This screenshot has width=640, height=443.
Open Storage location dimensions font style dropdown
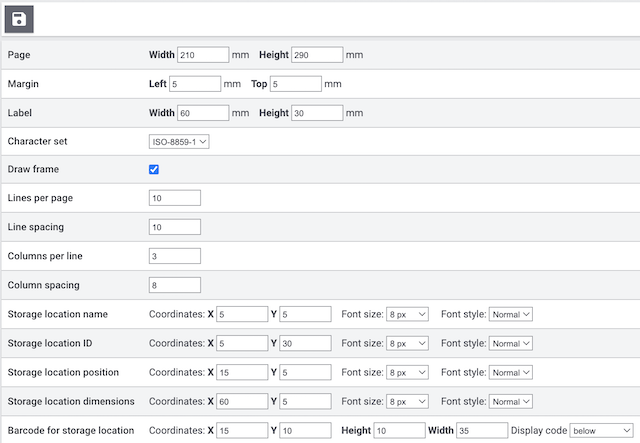tap(511, 401)
